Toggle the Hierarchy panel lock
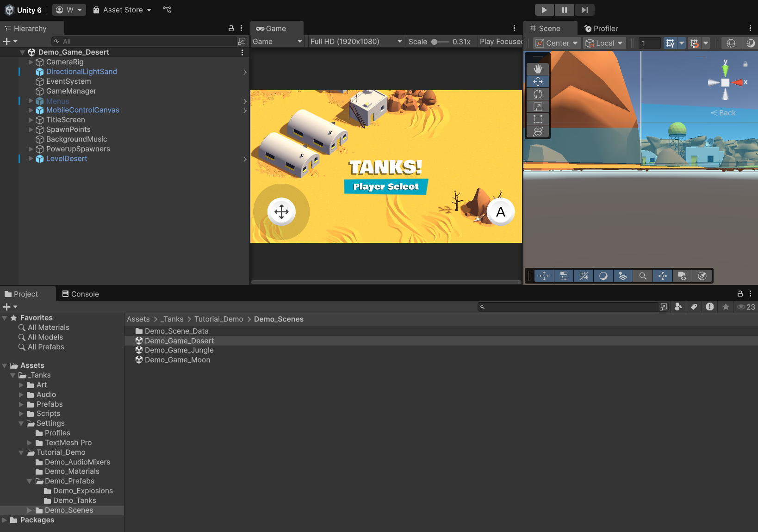 (231, 28)
